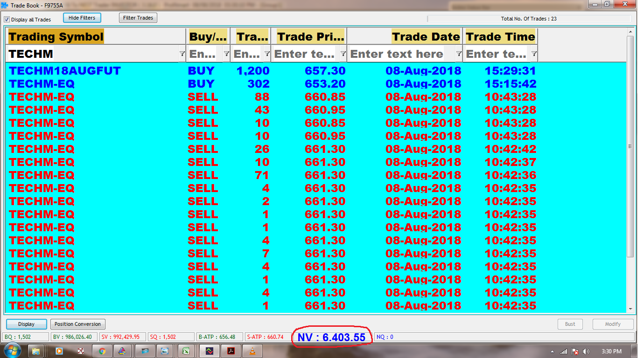Click the Display button
Image resolution: width=644 pixels, height=358 pixels.
pyautogui.click(x=26, y=324)
